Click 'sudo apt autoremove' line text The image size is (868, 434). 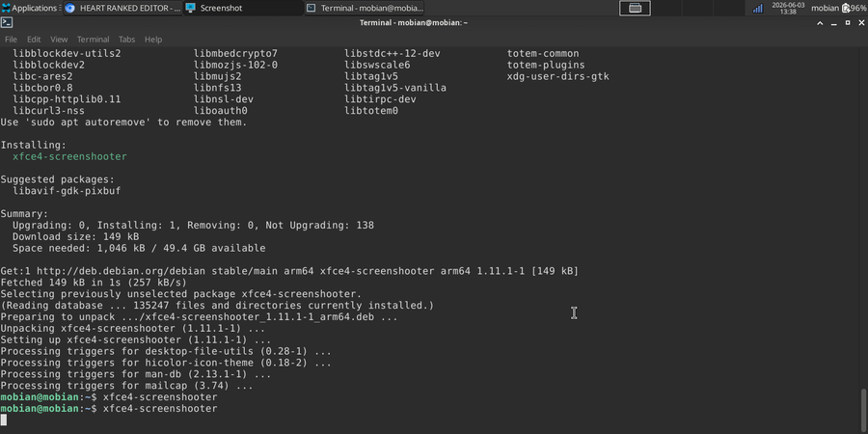(123, 122)
